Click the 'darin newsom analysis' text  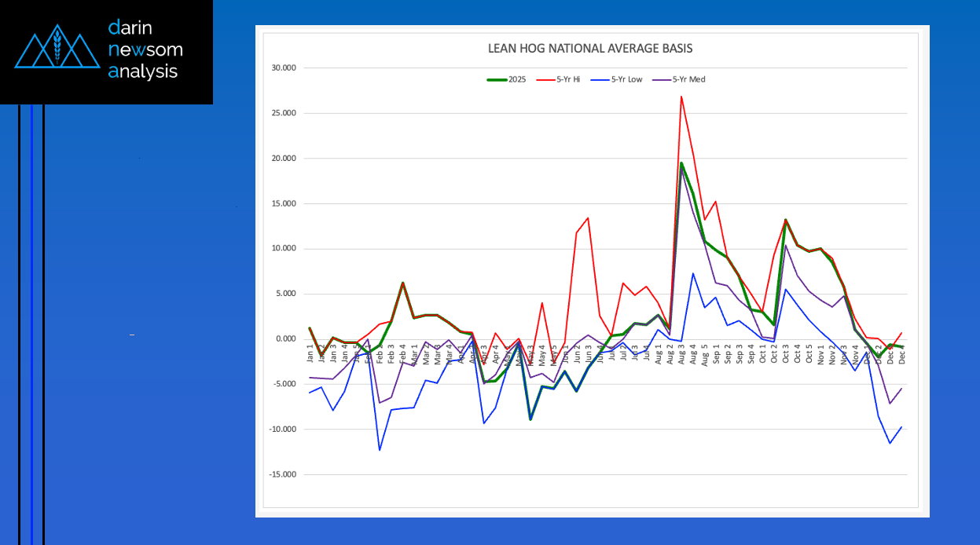[145, 50]
